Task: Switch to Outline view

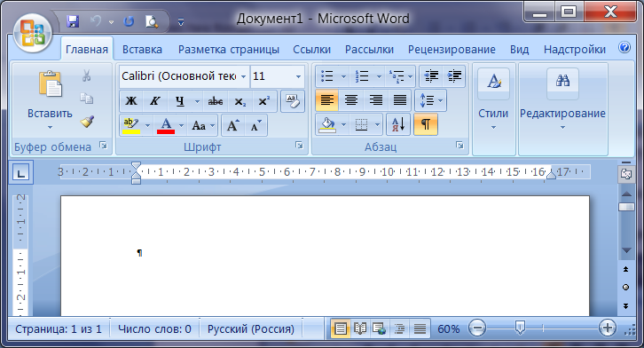Action: pyautogui.click(x=399, y=328)
